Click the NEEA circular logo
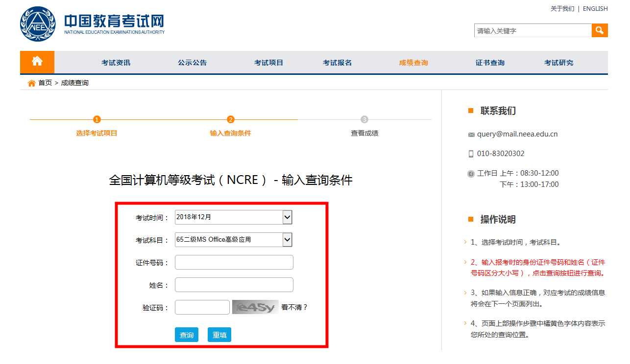The height and width of the screenshot is (364, 630). click(x=38, y=24)
